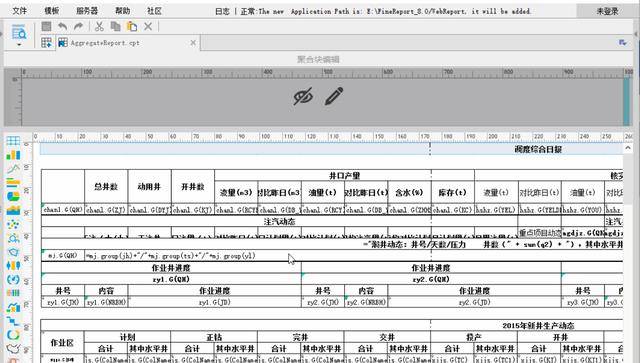The width and height of the screenshot is (640, 363).
Task: Open the preview mode dropdown arrow
Action: pyautogui.click(x=19, y=44)
